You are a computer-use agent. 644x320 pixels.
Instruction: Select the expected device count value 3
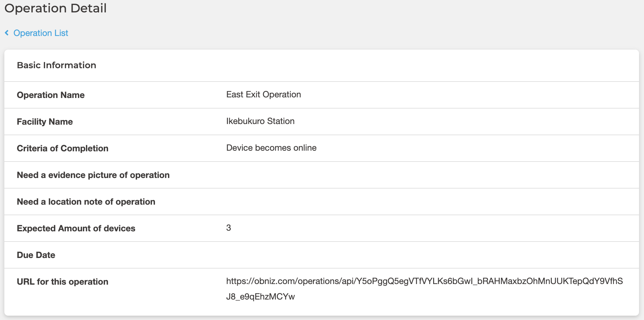(229, 228)
